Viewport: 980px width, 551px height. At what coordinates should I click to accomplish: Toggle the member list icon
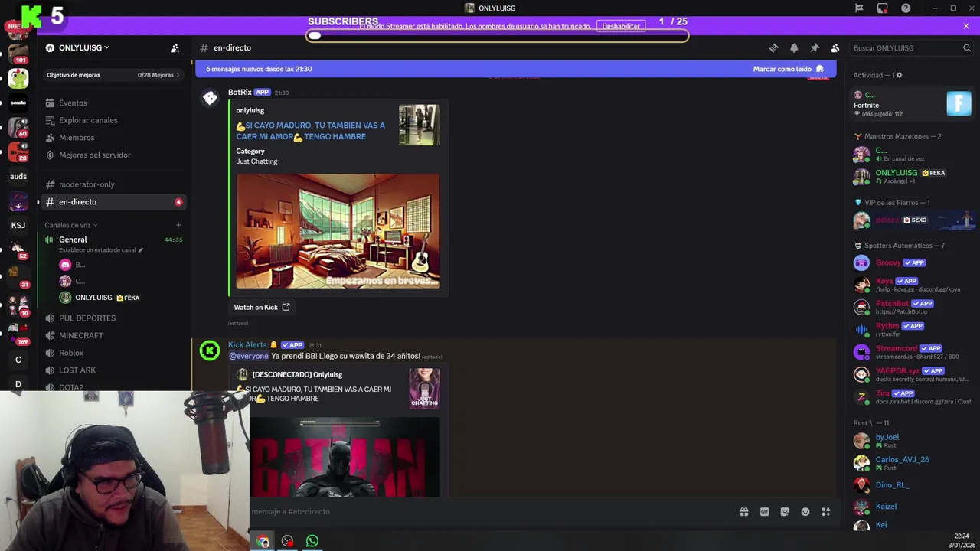pos(835,47)
